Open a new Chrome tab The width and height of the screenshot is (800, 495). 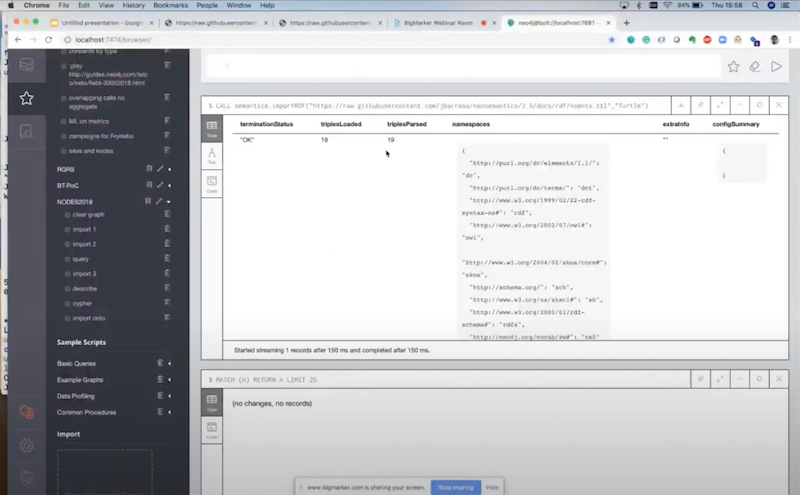click(x=627, y=23)
